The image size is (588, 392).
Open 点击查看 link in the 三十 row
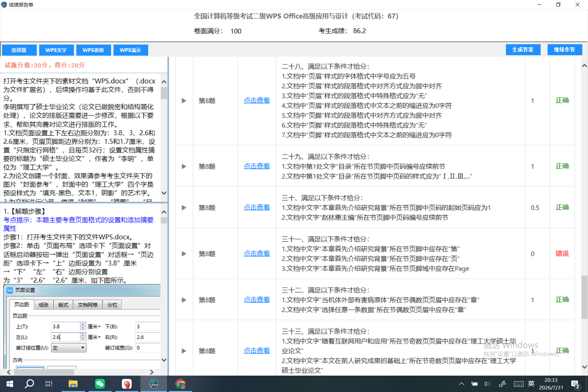257,207
